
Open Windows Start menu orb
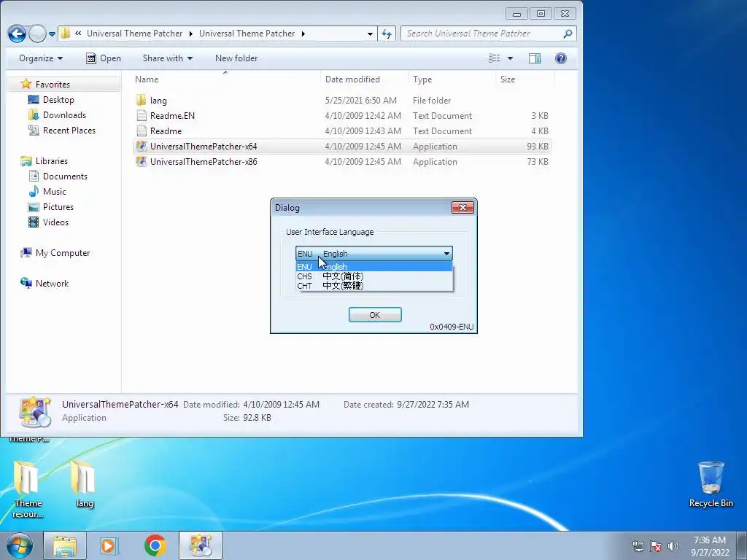coord(19,545)
